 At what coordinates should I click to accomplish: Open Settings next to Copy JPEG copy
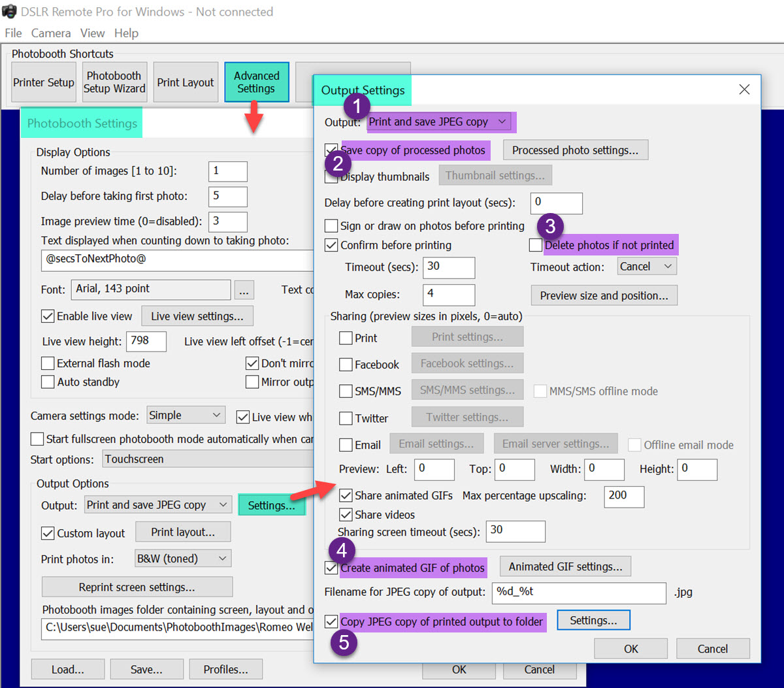pyautogui.click(x=593, y=621)
